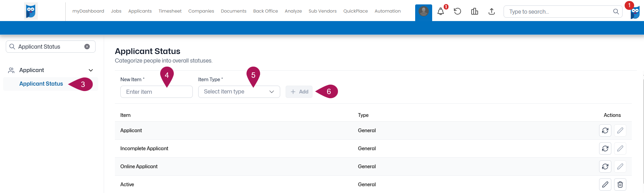The height and width of the screenshot is (193, 644).
Task: Click the Add button
Action: 299,92
